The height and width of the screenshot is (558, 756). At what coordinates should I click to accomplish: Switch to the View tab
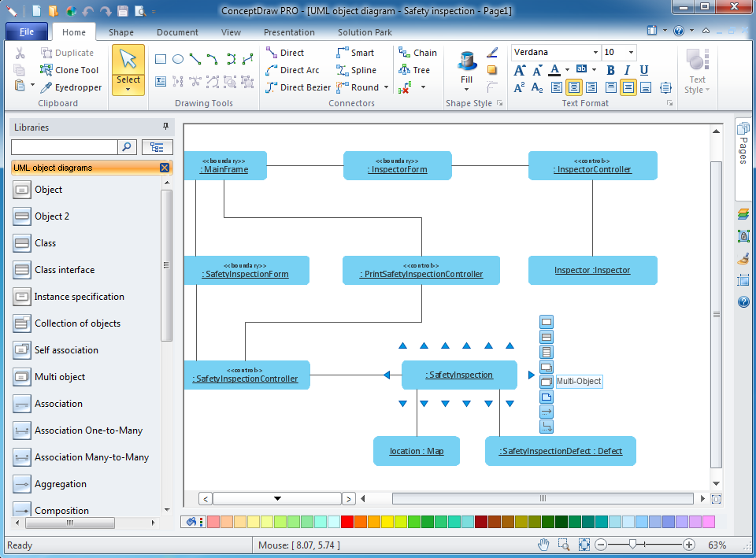[231, 32]
